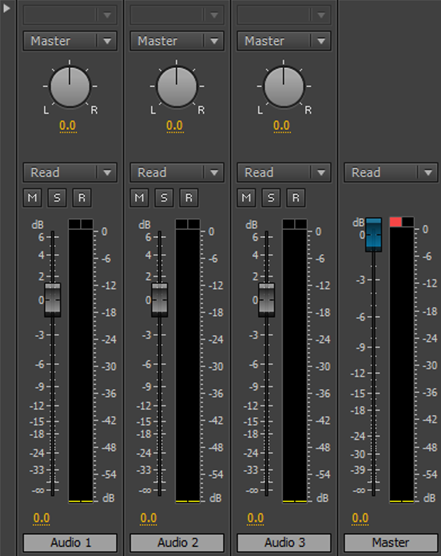Open Audio 3 output assignment Master dropdown
The height and width of the screenshot is (556, 441).
coord(284,41)
